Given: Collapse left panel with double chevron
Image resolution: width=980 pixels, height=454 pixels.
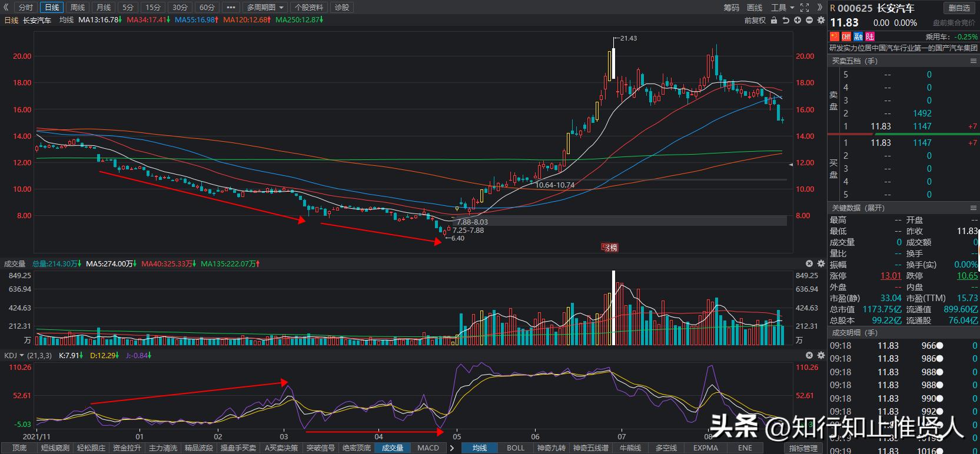Looking at the screenshot, I should coord(6,8).
